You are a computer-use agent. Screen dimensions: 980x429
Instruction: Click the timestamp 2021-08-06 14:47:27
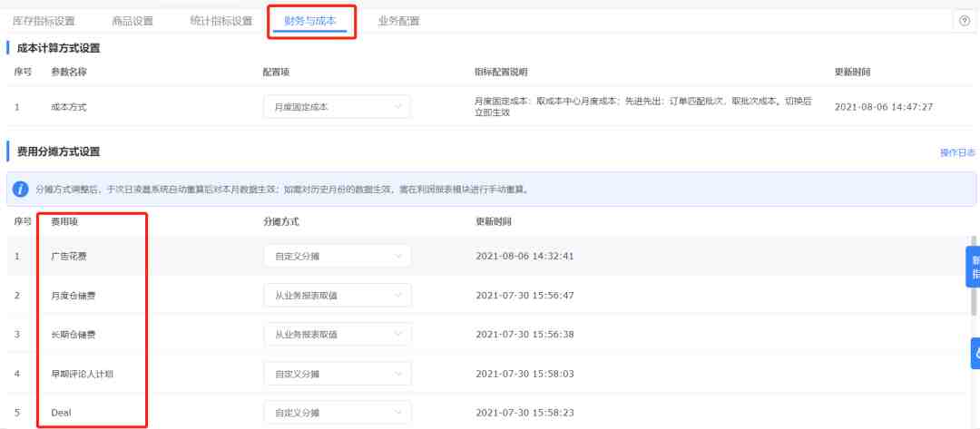884,107
